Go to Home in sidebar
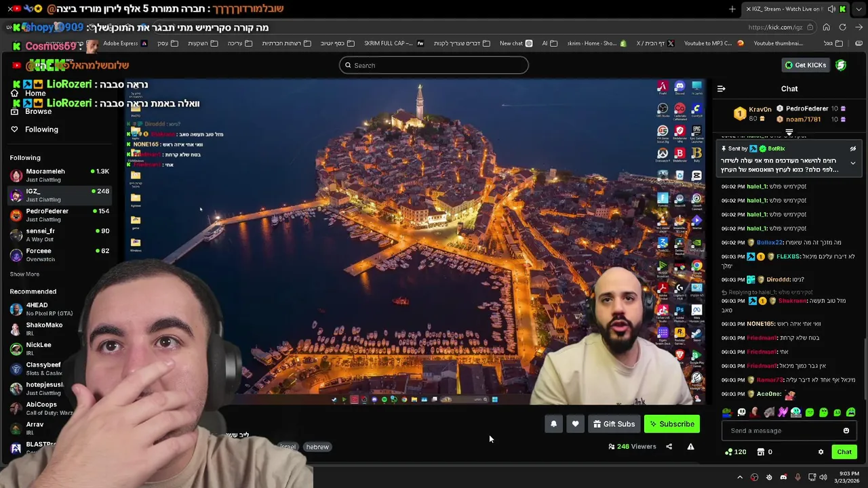The image size is (868, 488). pyautogui.click(x=29, y=94)
